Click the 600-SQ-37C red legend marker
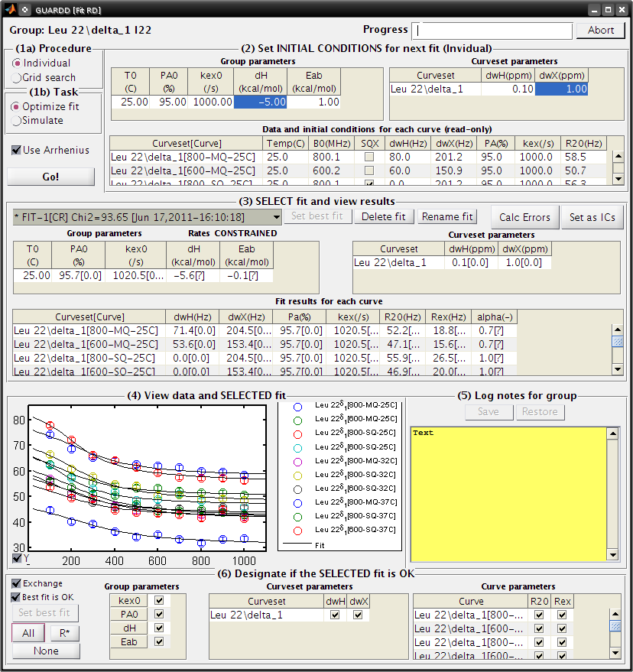The width and height of the screenshot is (633, 672). coord(297,531)
